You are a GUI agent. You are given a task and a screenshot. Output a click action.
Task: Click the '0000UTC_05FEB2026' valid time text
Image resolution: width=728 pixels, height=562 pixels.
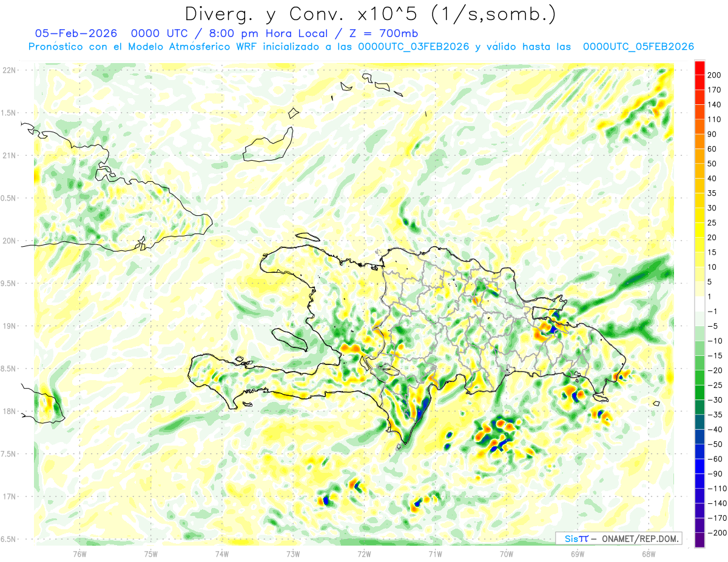coord(638,47)
